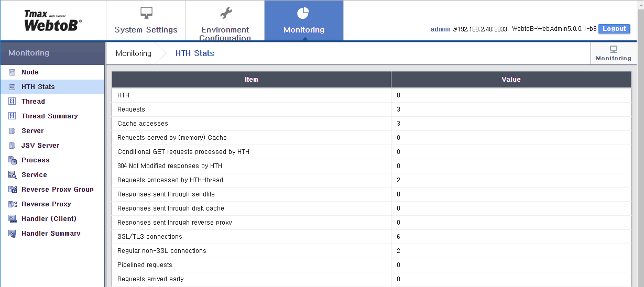
Task: Click the Environment Configuration tab
Action: 225,21
